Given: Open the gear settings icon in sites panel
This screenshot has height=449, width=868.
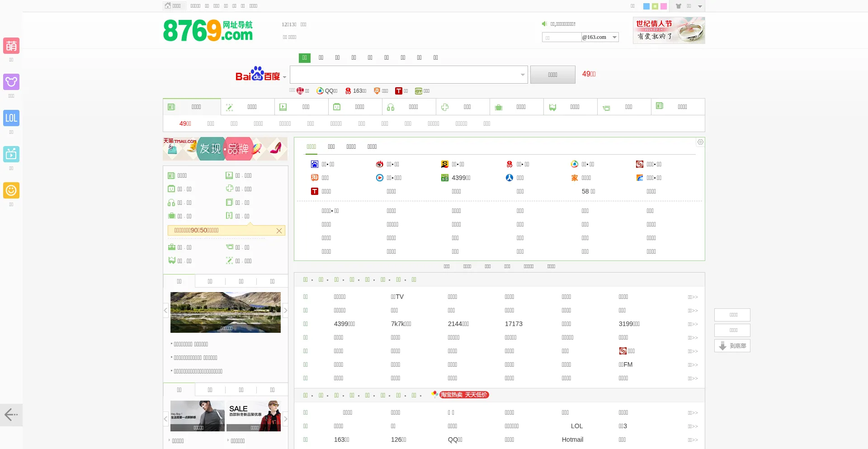Looking at the screenshot, I should pyautogui.click(x=700, y=142).
